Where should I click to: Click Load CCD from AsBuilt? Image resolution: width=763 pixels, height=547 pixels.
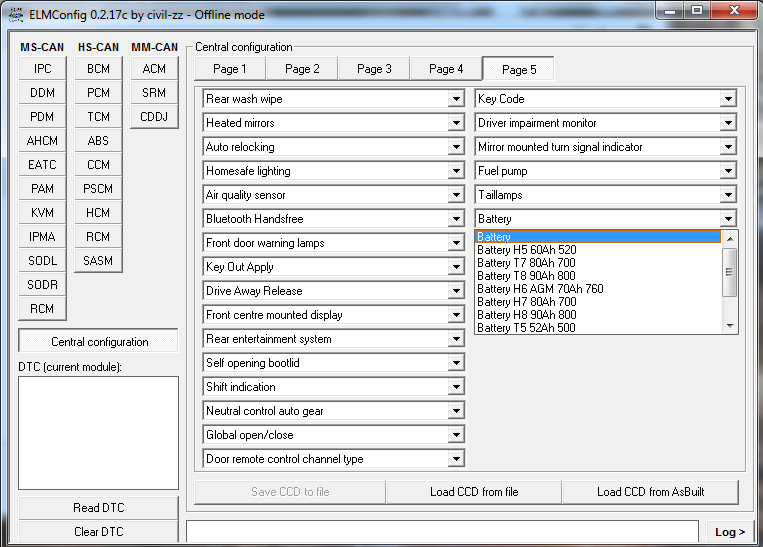pyautogui.click(x=652, y=492)
